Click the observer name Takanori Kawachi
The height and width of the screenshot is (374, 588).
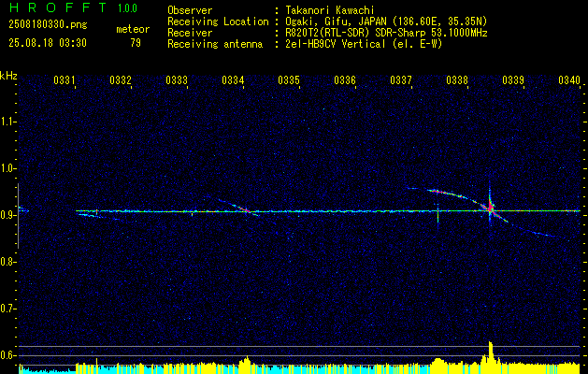pos(330,10)
